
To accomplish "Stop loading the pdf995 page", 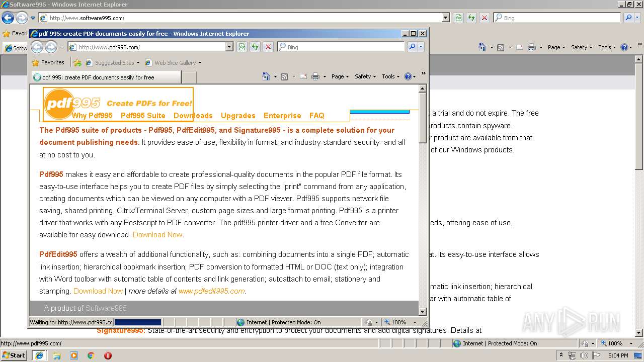I will [x=268, y=47].
